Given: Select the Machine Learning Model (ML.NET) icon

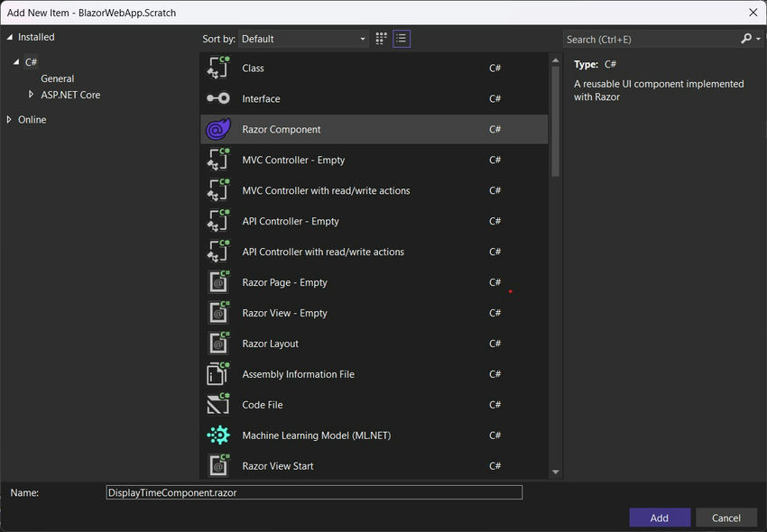Looking at the screenshot, I should click(217, 435).
